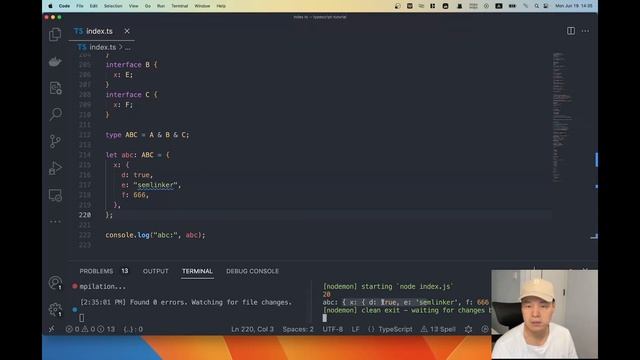This screenshot has width=640, height=360.
Task: Open the Selection menu
Action: [113, 6]
